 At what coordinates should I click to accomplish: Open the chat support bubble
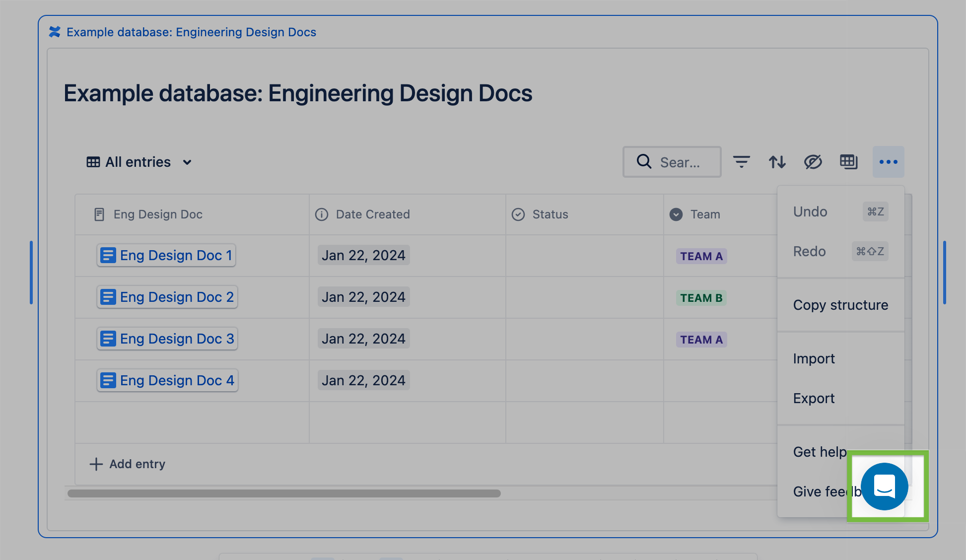885,487
